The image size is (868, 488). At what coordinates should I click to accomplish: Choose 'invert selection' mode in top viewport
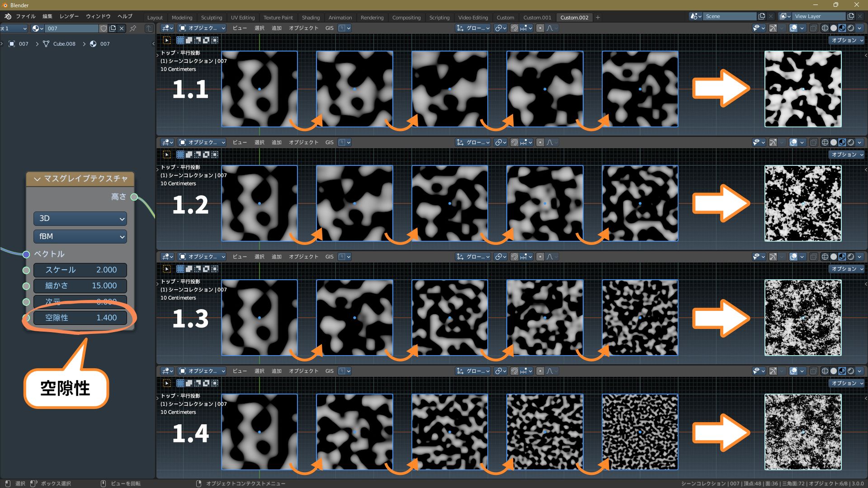[206, 40]
